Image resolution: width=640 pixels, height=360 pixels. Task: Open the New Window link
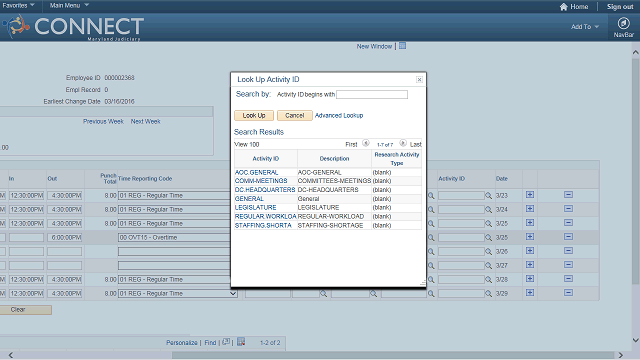coord(374,47)
